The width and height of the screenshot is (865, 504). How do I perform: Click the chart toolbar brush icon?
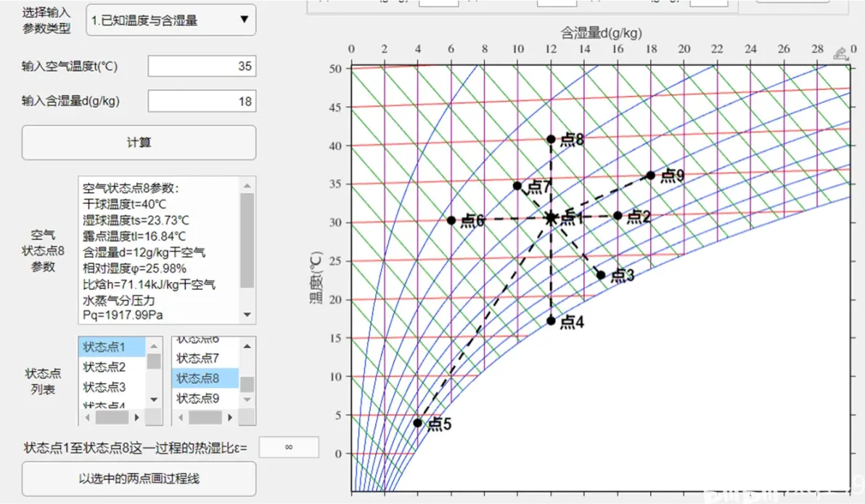coord(840,54)
